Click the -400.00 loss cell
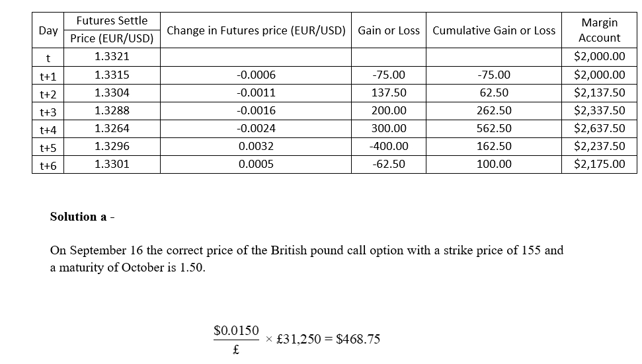Image resolution: width=642 pixels, height=364 pixels. [x=389, y=146]
